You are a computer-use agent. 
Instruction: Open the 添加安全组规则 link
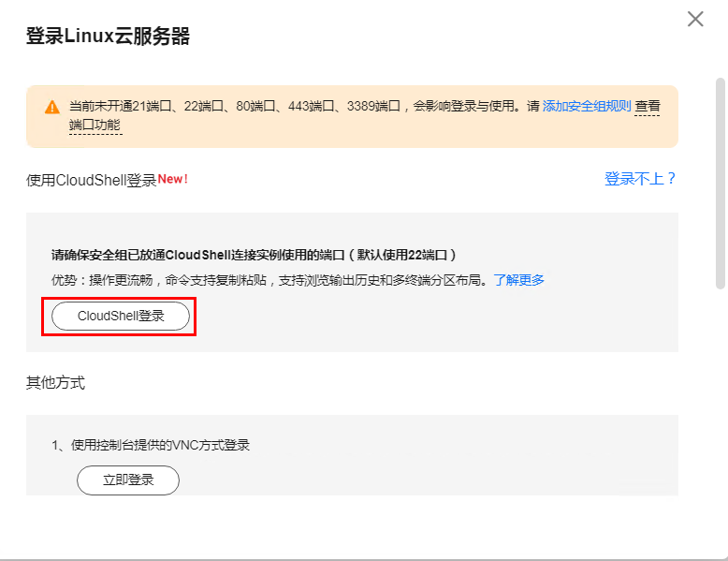click(x=587, y=106)
